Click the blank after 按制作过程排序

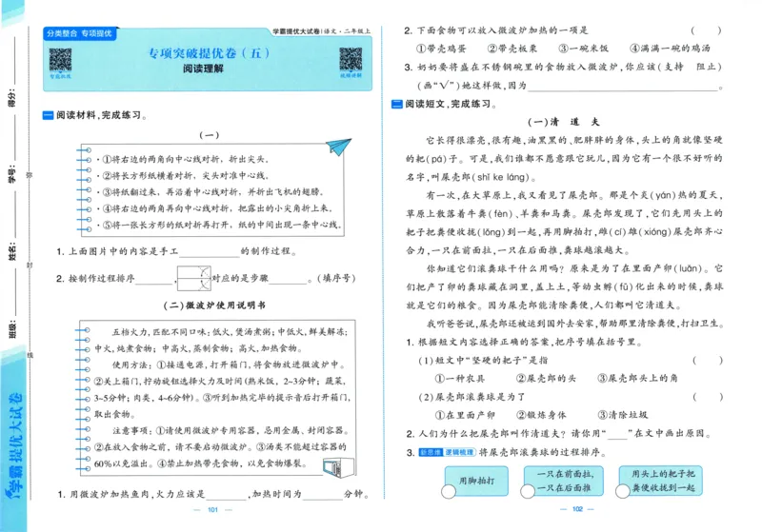click(154, 279)
